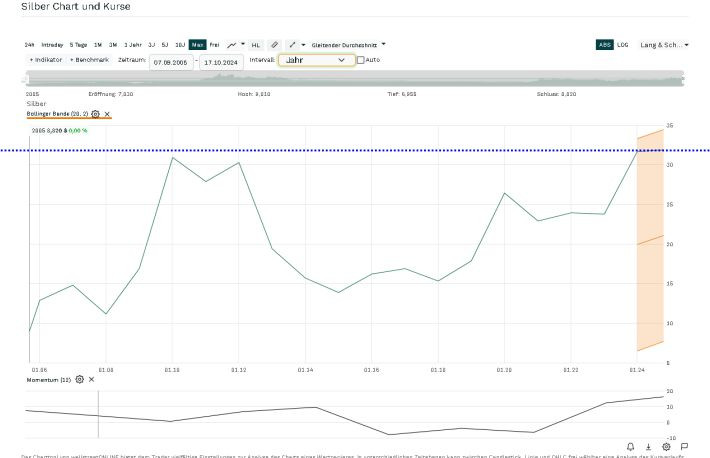
Task: Click left handle of range navigator
Action: [26, 80]
